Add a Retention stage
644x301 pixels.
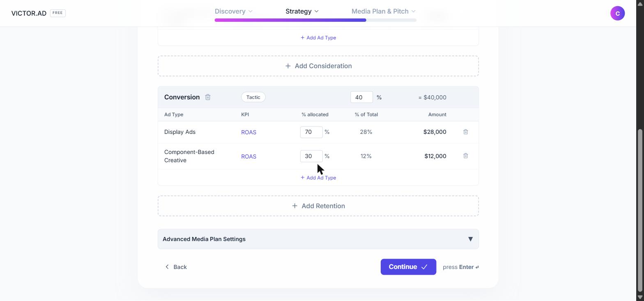(x=318, y=206)
